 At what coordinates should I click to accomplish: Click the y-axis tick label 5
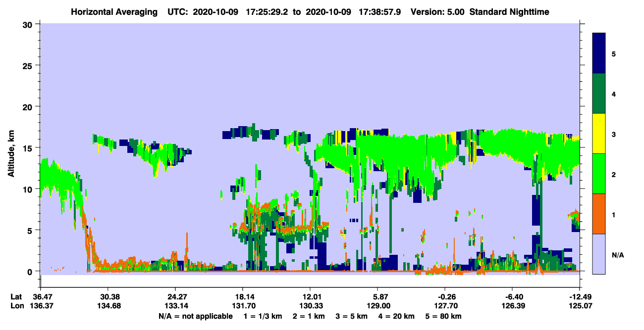tap(31, 230)
